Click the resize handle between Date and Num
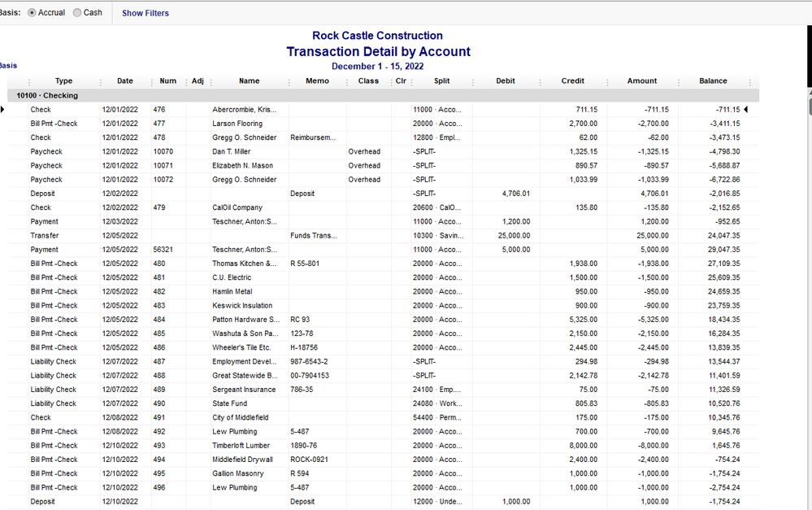Screen dimensions: 812x510 click(x=151, y=81)
